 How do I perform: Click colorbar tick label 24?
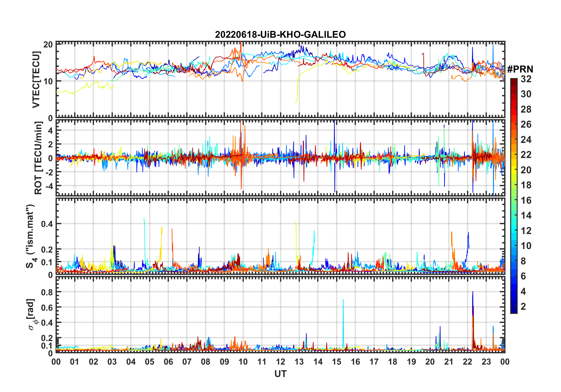click(526, 140)
